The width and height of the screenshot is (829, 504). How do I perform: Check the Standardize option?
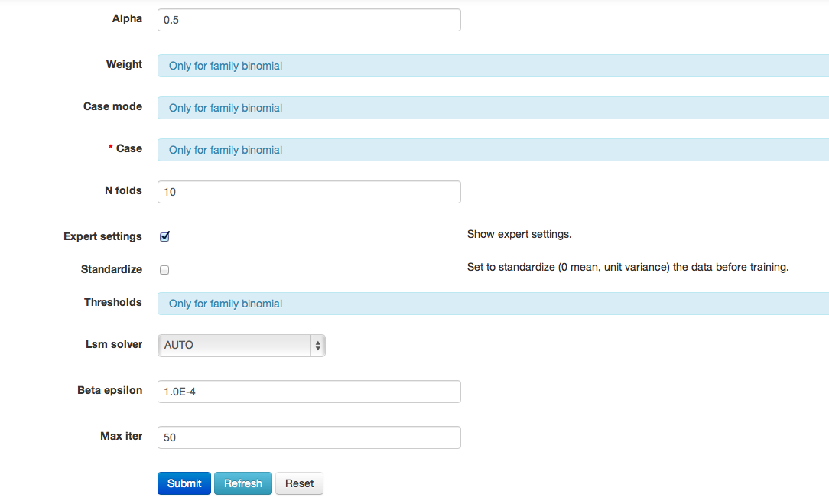164,269
